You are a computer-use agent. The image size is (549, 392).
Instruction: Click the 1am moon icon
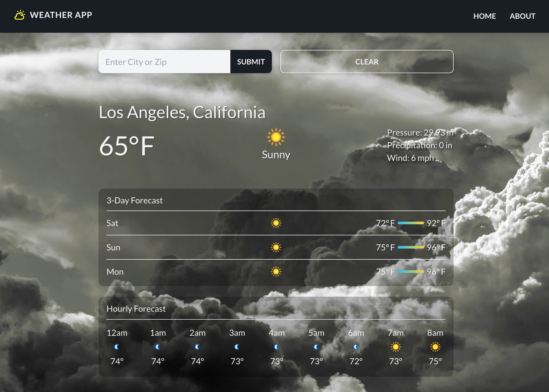coord(158,347)
